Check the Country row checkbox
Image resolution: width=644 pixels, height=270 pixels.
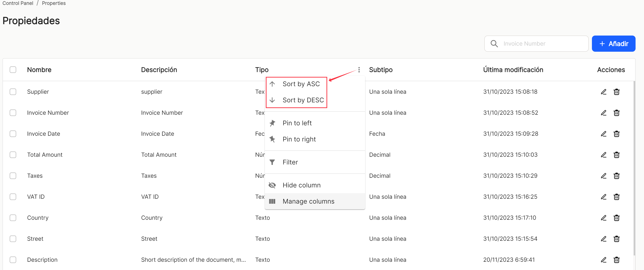pyautogui.click(x=13, y=218)
